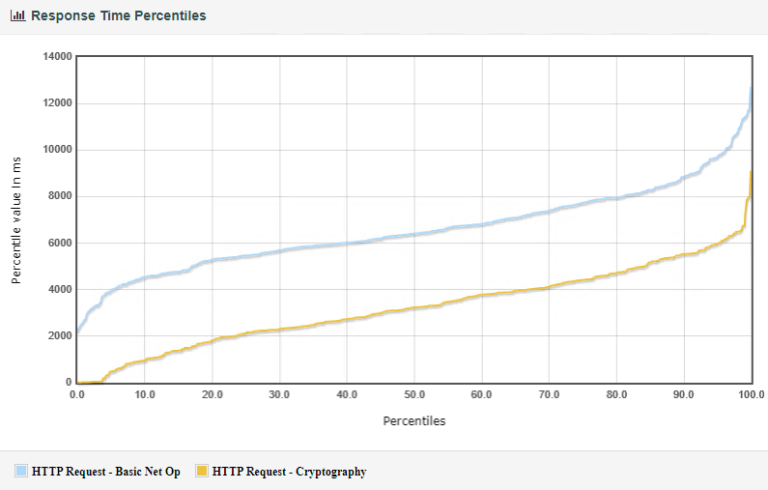The width and height of the screenshot is (768, 490).
Task: Click the yellow Cryptography legend swatch
Action: pos(201,471)
